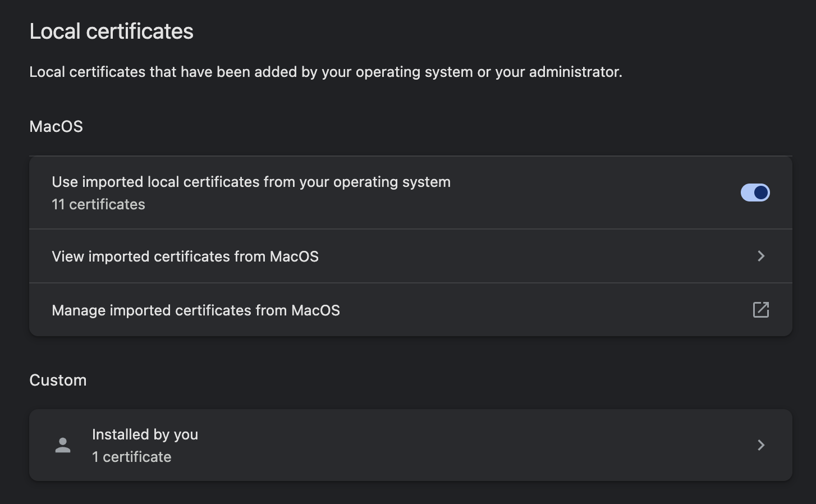Click the person icon beside Installed by you
816x504 pixels.
pyautogui.click(x=63, y=445)
